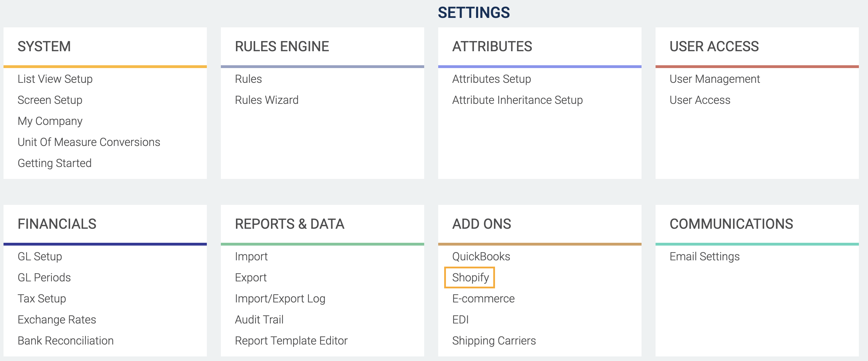The image size is (868, 361).
Task: Select My Company settings
Action: pos(50,121)
